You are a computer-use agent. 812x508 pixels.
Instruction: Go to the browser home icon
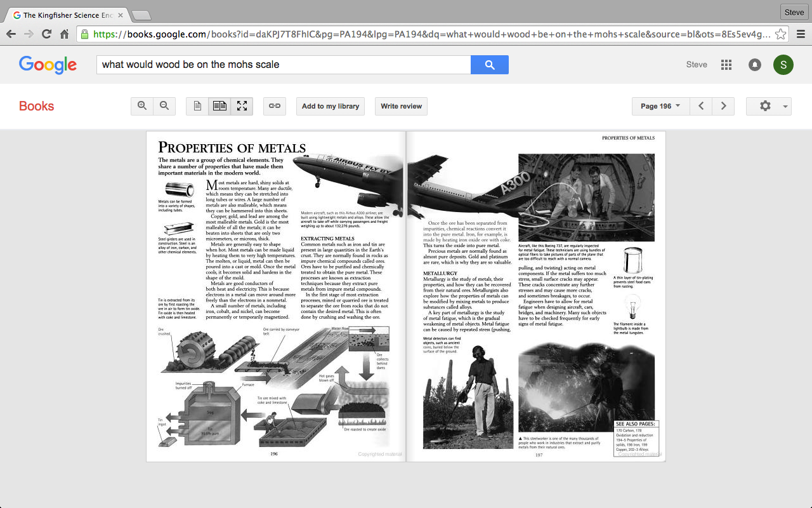coord(64,34)
